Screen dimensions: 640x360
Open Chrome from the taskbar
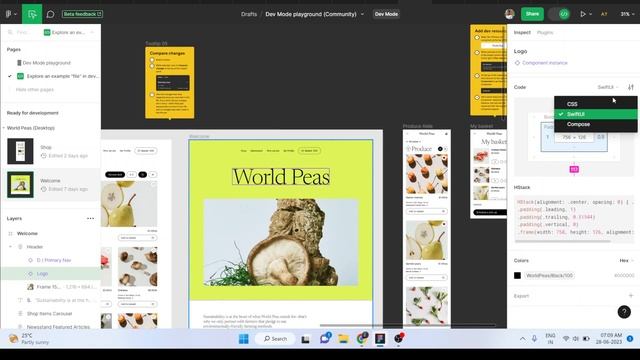[362, 339]
